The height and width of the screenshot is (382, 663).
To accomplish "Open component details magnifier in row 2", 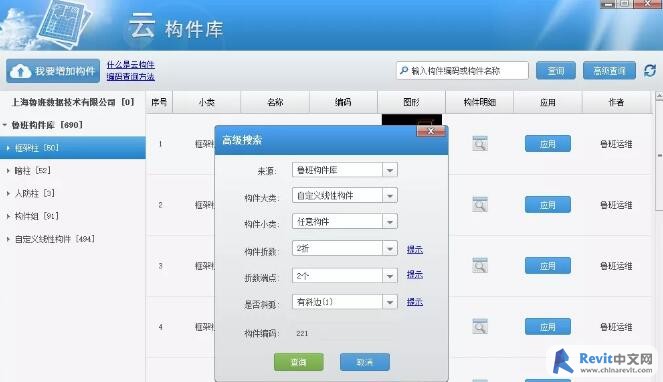I will (480, 204).
